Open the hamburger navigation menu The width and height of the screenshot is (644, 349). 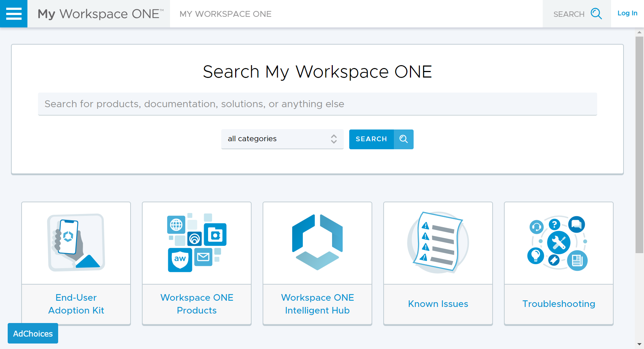tap(14, 14)
